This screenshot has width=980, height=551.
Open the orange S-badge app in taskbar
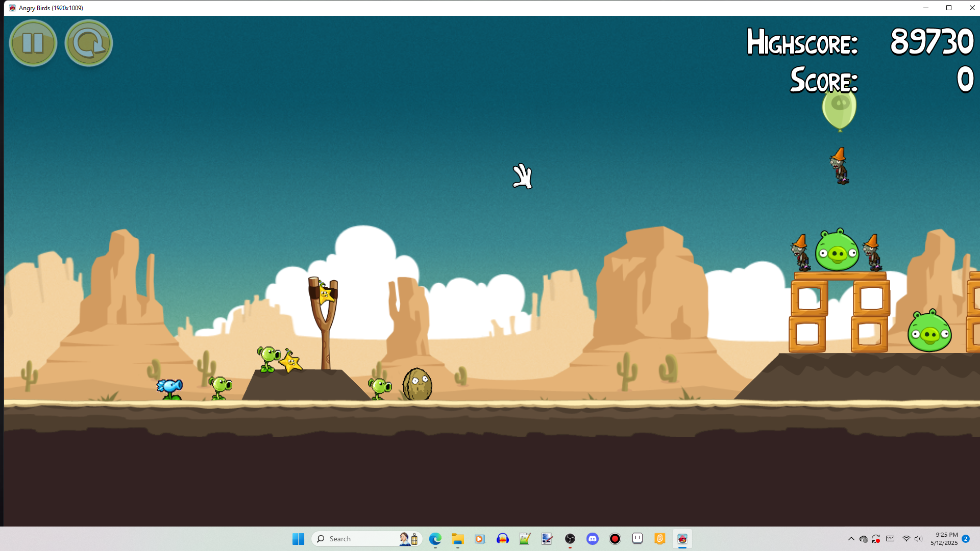click(659, 539)
